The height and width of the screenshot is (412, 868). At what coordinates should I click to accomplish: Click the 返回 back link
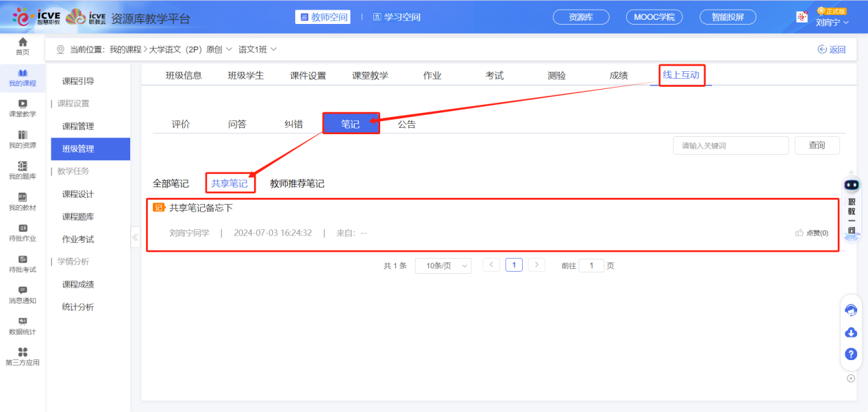(831, 49)
